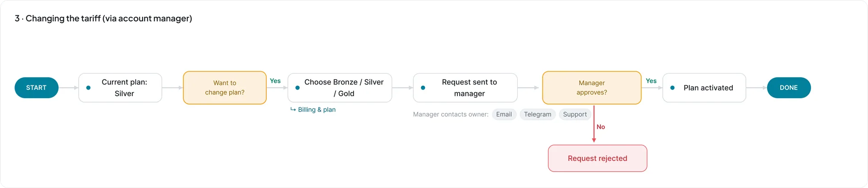Click the Manager approves? decision node
This screenshot has height=188, width=868.
[592, 88]
